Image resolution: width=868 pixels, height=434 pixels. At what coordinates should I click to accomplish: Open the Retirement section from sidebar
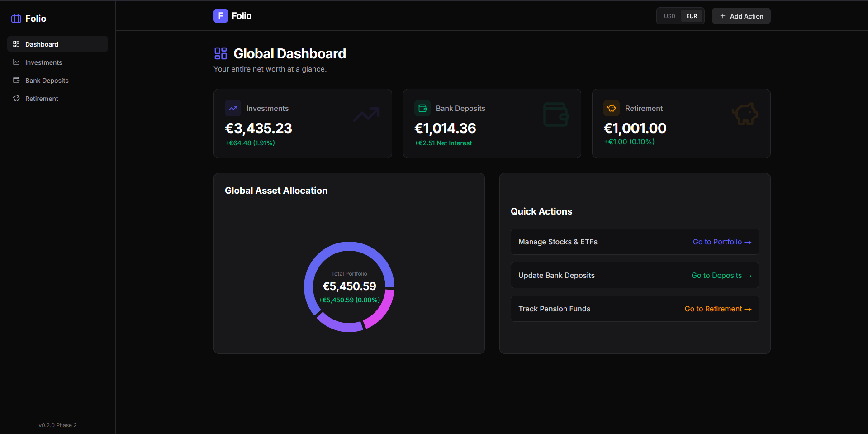[41, 98]
